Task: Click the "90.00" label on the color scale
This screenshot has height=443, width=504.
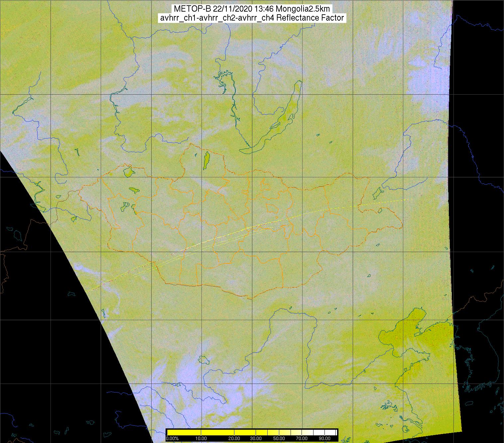Action: click(x=324, y=439)
